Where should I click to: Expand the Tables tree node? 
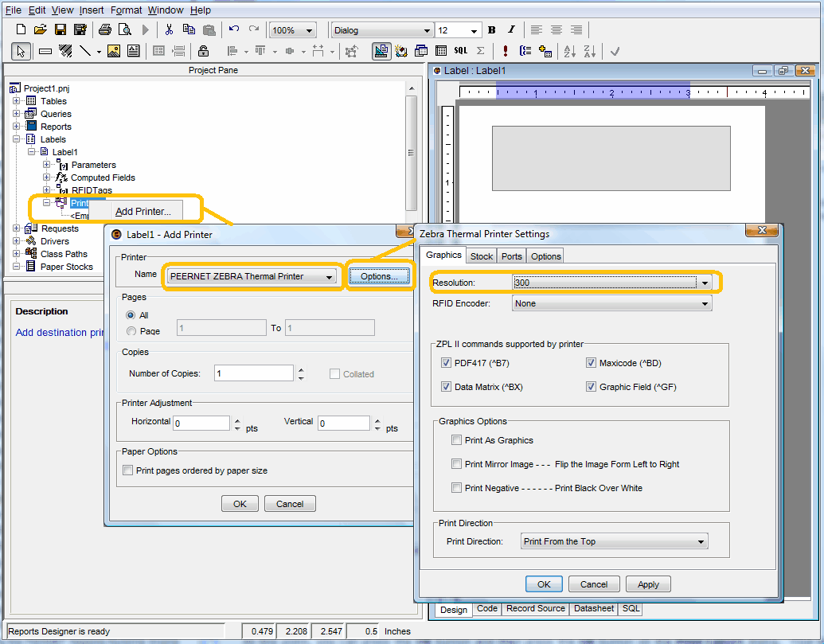tap(16, 101)
